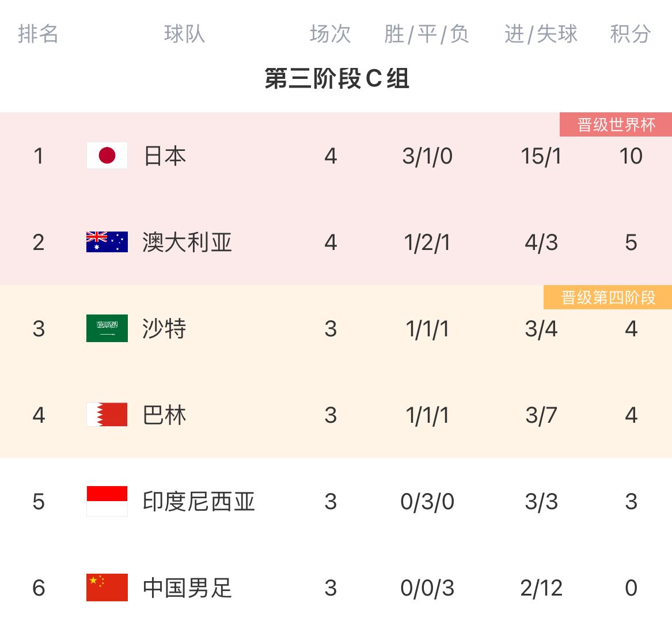Click the 第三阶段C组 group title
Screen dimensions: 672x633
coord(337,78)
